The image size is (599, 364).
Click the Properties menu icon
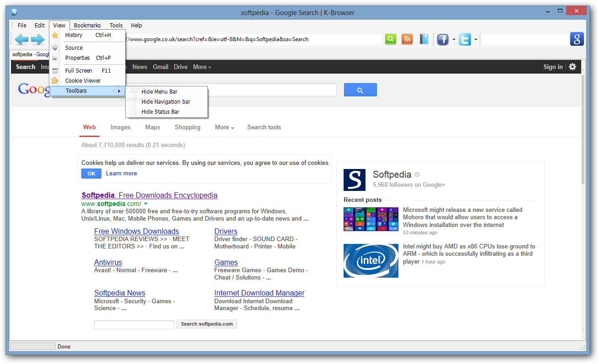coord(55,58)
